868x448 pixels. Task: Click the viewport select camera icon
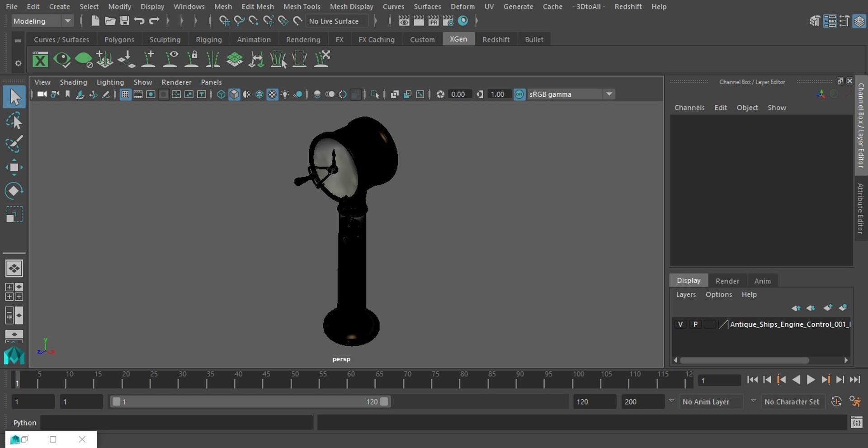[x=42, y=94]
